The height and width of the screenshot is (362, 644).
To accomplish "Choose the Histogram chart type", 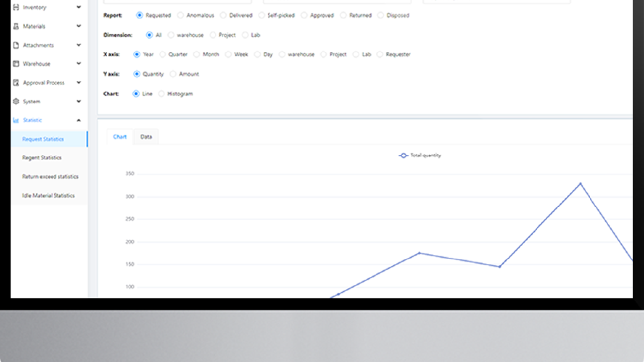I will coord(161,94).
